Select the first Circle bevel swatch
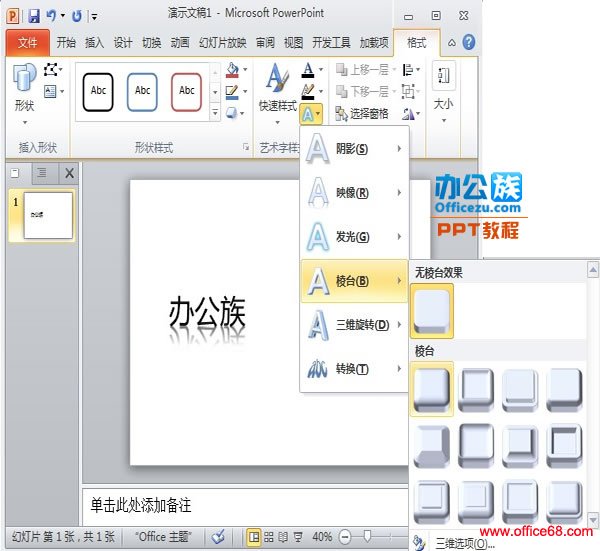The height and width of the screenshot is (551, 600). pyautogui.click(x=432, y=389)
